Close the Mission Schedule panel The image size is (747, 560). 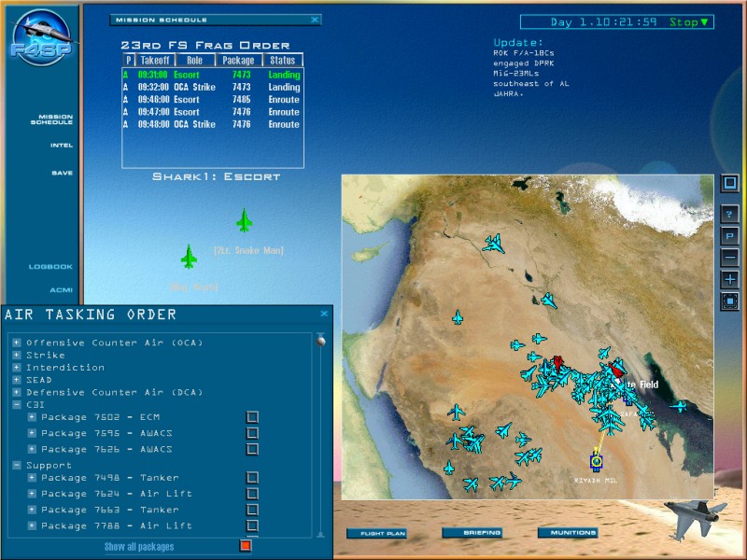click(315, 20)
